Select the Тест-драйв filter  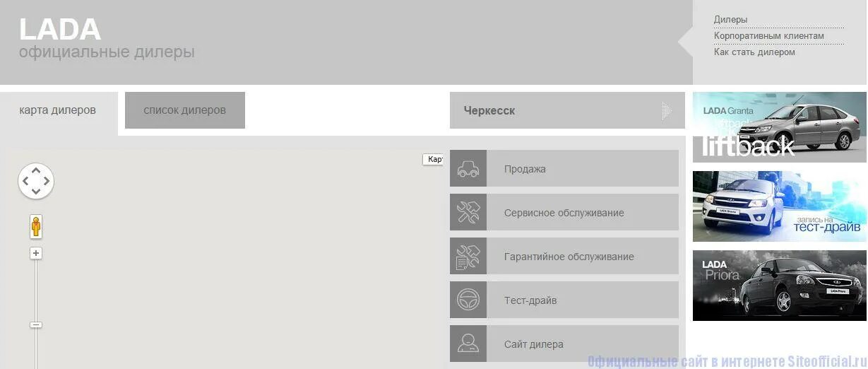pyautogui.click(x=564, y=300)
